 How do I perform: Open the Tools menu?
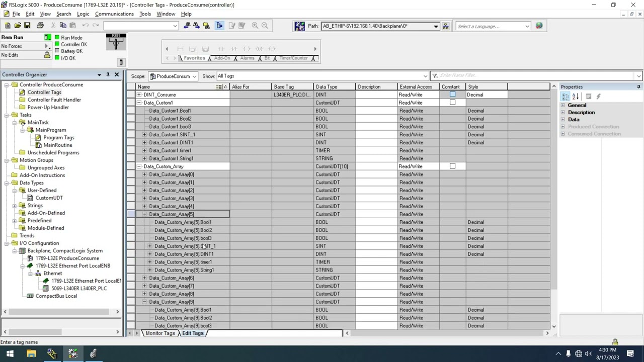point(145,14)
